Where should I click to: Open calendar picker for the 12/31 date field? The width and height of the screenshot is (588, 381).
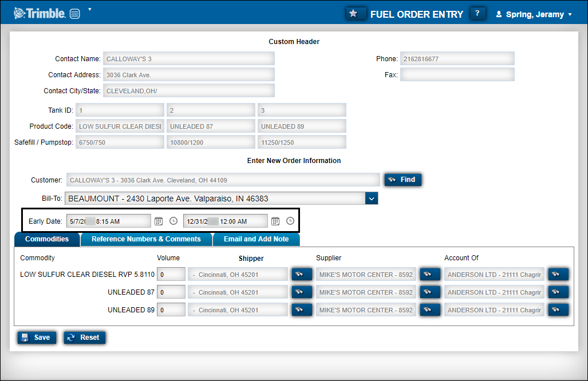point(275,221)
